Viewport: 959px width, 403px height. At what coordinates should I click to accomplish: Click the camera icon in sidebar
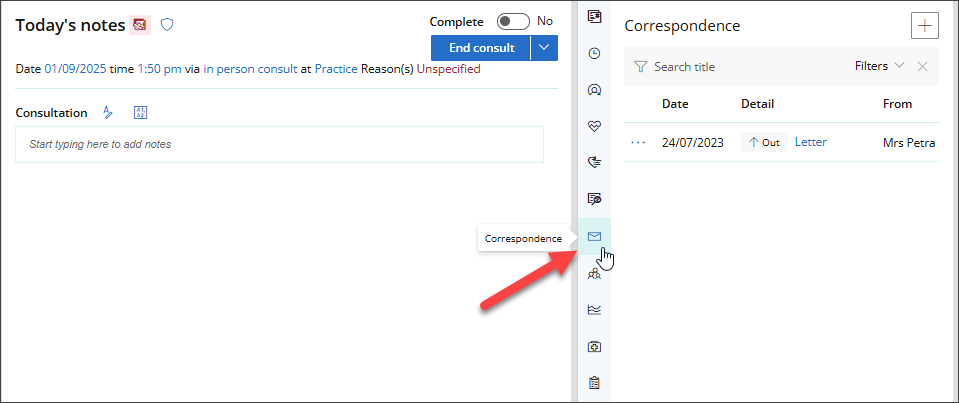(594, 346)
